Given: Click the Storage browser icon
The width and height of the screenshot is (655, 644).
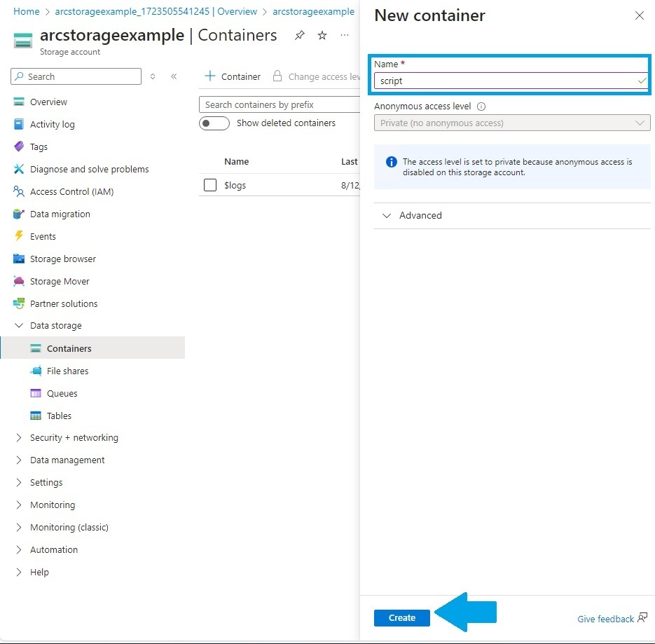Looking at the screenshot, I should coord(19,259).
